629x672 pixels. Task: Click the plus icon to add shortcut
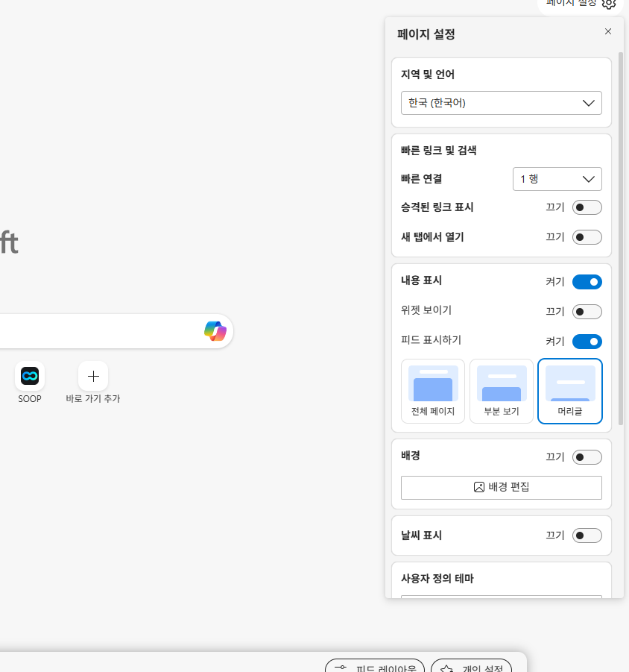pos(93,377)
